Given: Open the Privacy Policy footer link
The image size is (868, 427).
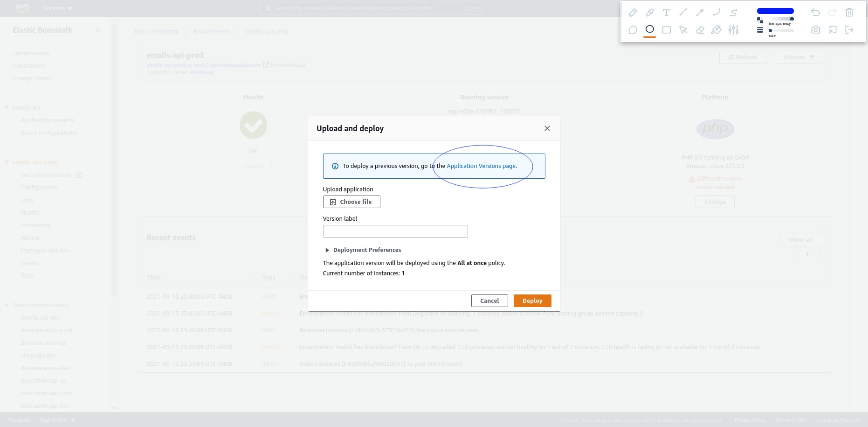Looking at the screenshot, I should (x=750, y=420).
